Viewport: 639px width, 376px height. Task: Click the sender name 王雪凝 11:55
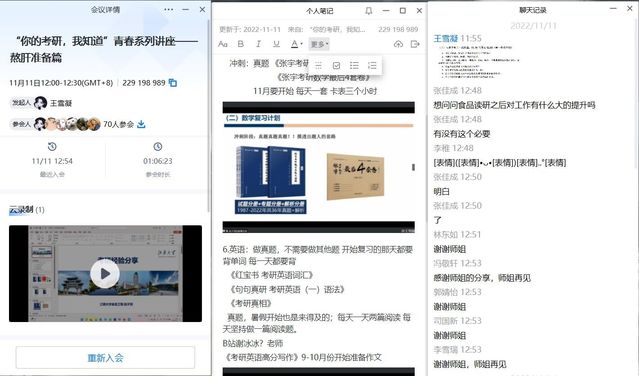(458, 38)
